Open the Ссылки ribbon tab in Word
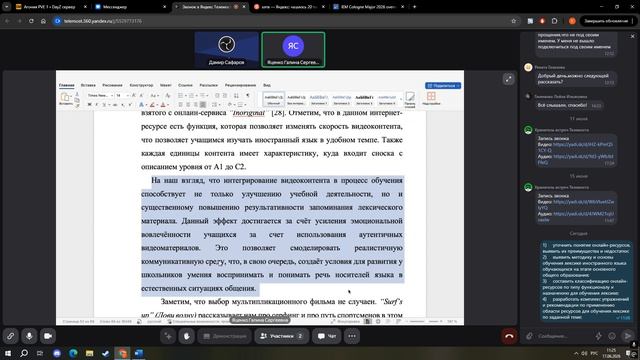Viewport: 640px width, 360px height. (x=185, y=85)
